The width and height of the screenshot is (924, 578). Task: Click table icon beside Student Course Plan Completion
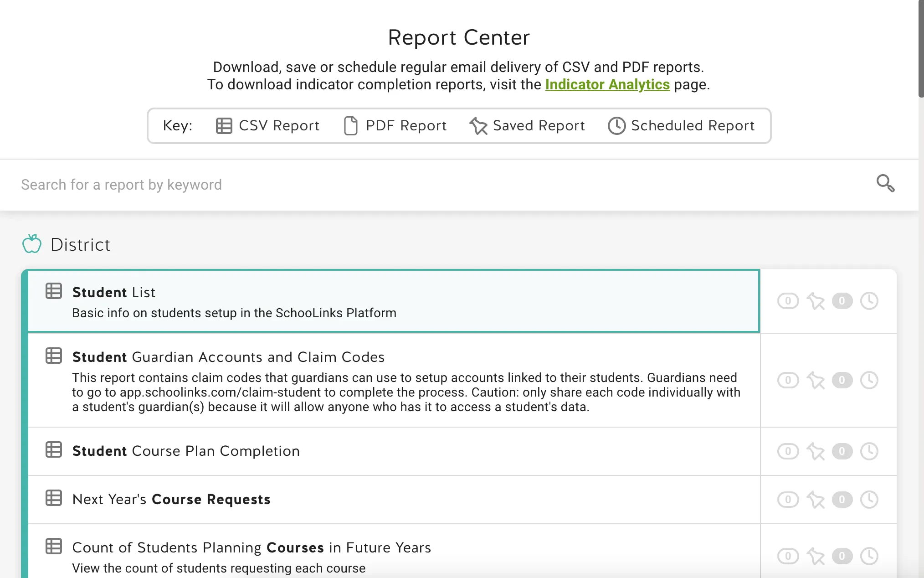tap(54, 449)
